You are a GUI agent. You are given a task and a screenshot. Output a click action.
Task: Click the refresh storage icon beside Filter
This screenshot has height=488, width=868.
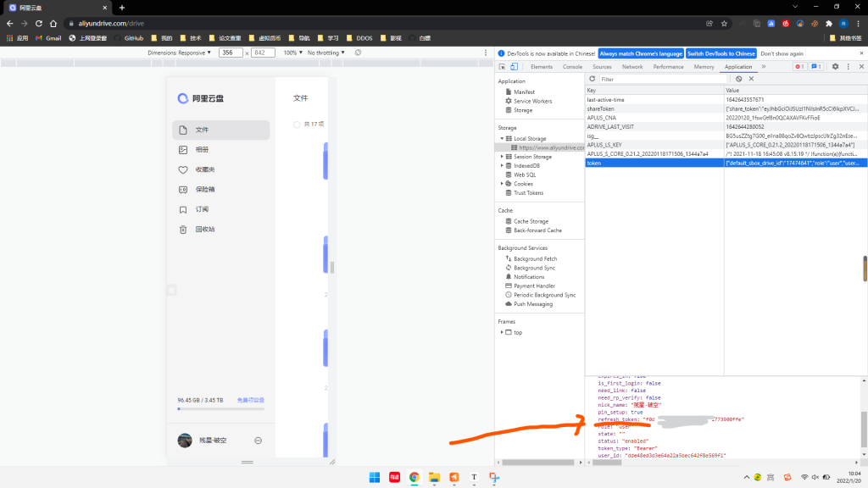point(592,79)
